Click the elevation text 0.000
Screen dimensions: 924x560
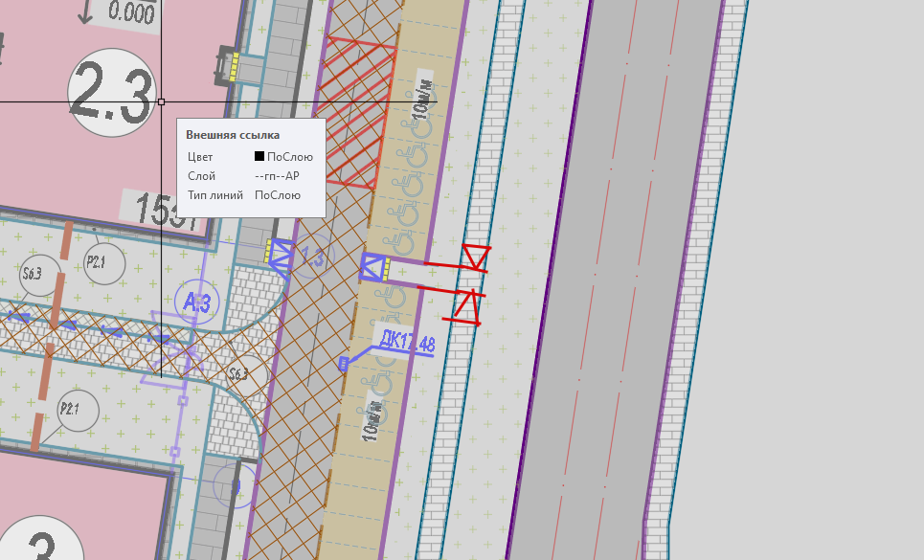131,11
